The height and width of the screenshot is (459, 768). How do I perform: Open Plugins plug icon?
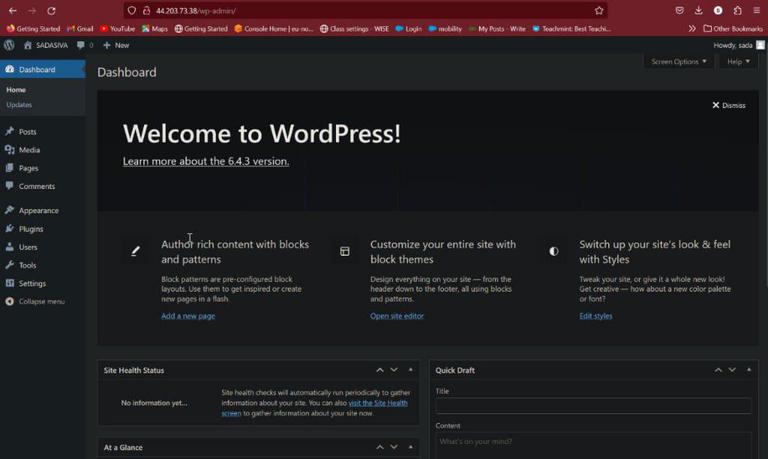click(x=9, y=229)
